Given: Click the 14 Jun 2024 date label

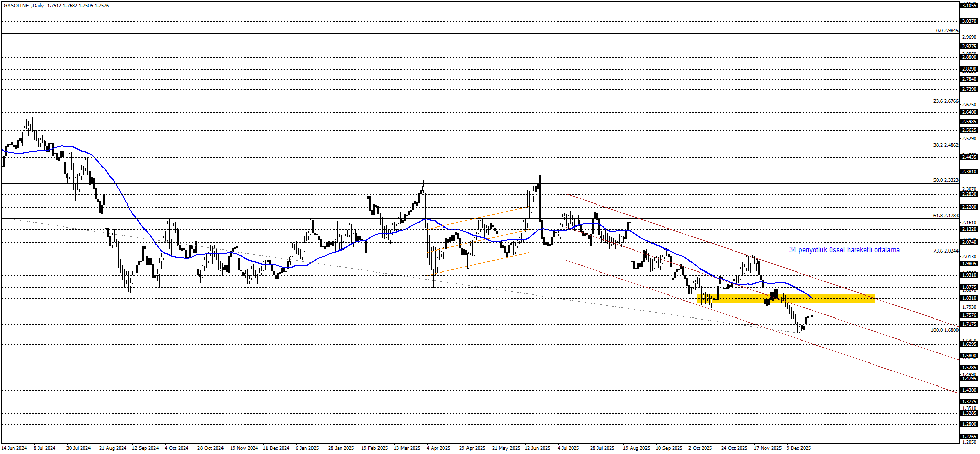Looking at the screenshot, I should point(14,448).
